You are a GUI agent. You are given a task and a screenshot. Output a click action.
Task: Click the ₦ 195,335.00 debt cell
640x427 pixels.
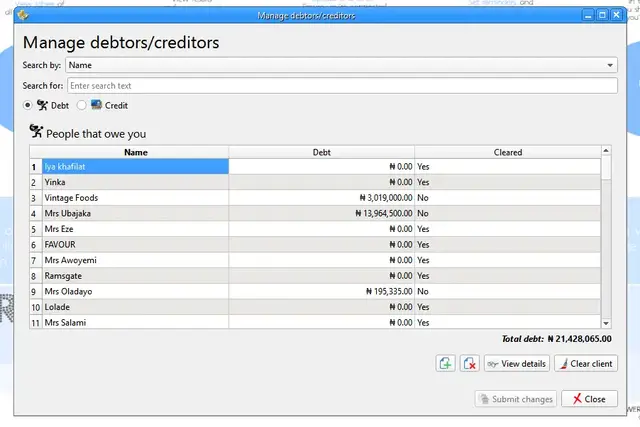322,291
